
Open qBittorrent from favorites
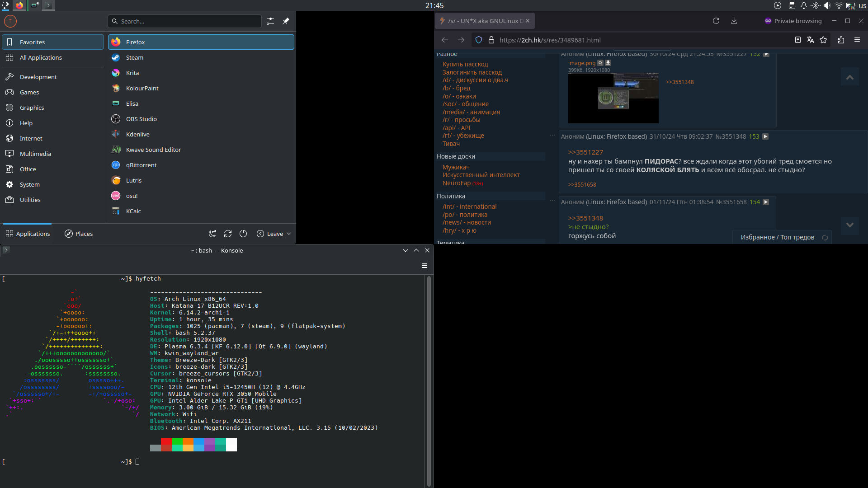pos(141,165)
